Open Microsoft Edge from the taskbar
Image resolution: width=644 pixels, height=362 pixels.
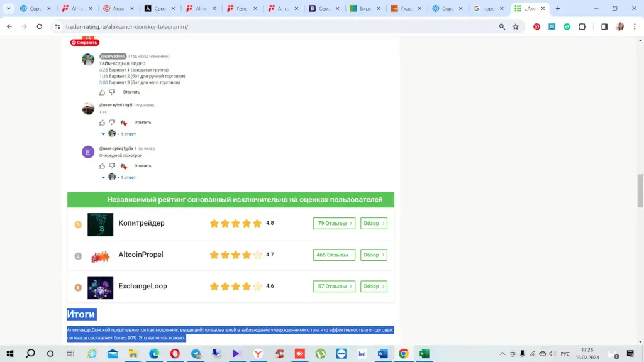point(154,353)
